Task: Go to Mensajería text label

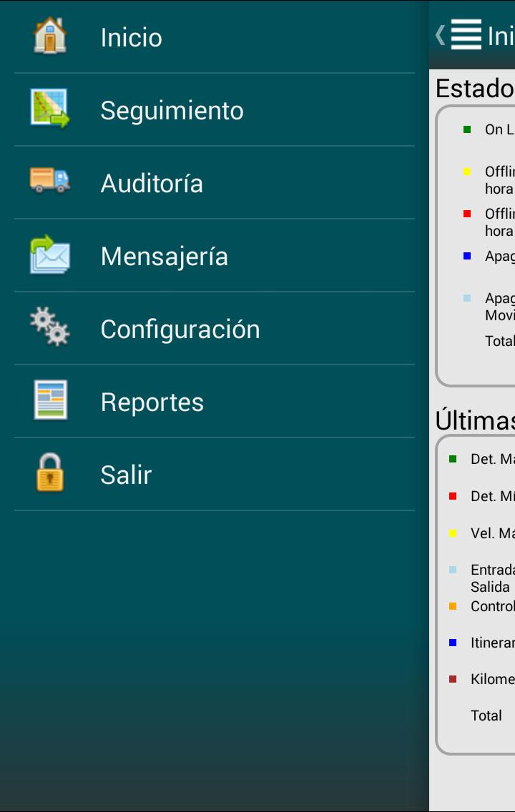Action: (165, 257)
